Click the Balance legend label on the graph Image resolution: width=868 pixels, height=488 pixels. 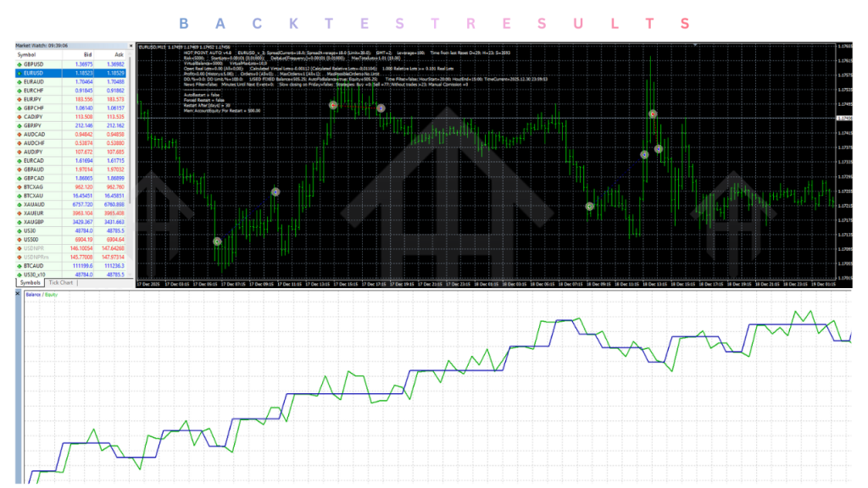[x=34, y=294]
